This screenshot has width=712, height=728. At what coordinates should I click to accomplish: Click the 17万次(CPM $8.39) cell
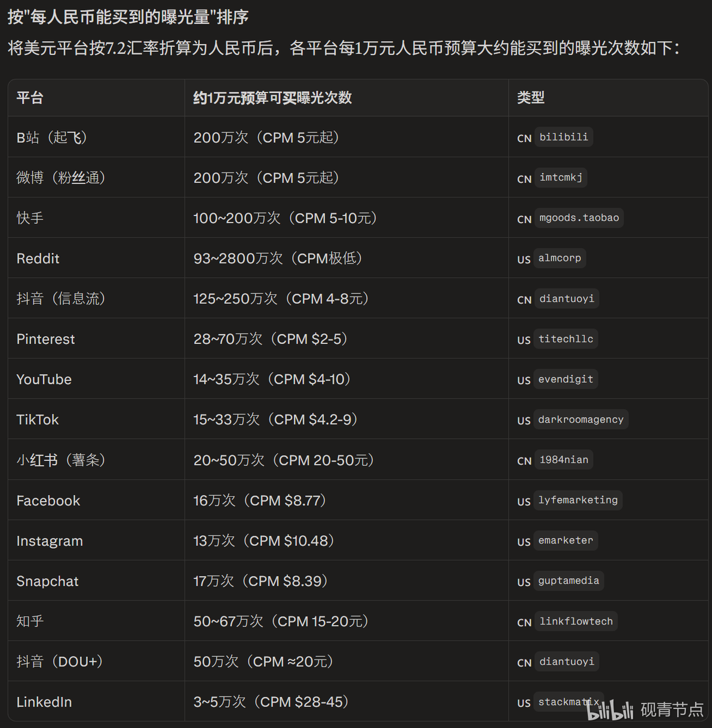(346, 580)
